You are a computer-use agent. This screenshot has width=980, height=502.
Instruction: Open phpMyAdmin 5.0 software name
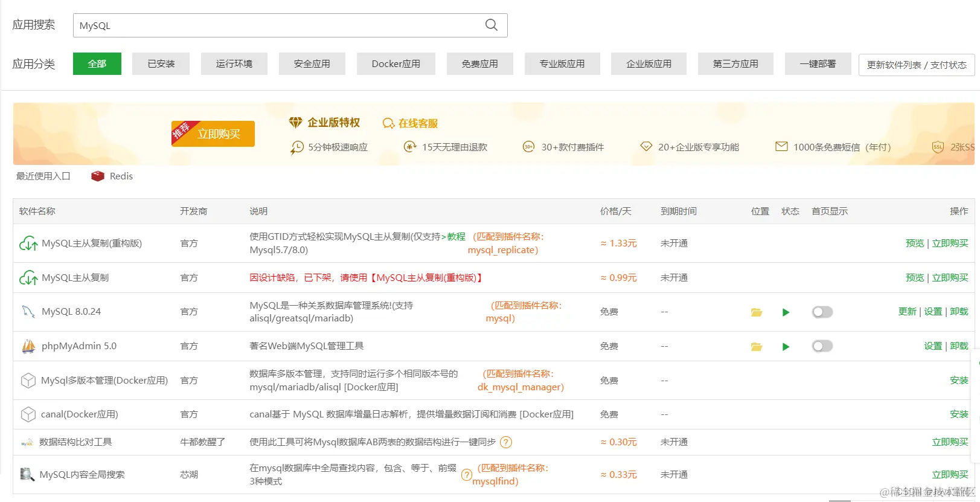(x=79, y=346)
